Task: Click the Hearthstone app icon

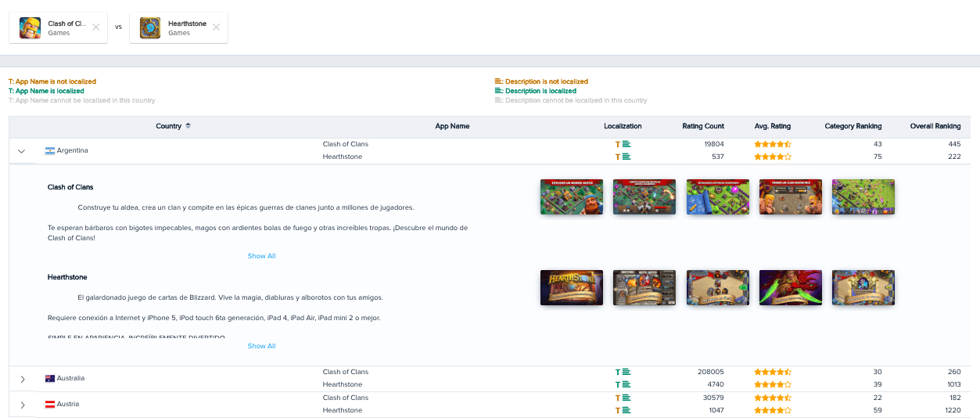Action: [150, 28]
